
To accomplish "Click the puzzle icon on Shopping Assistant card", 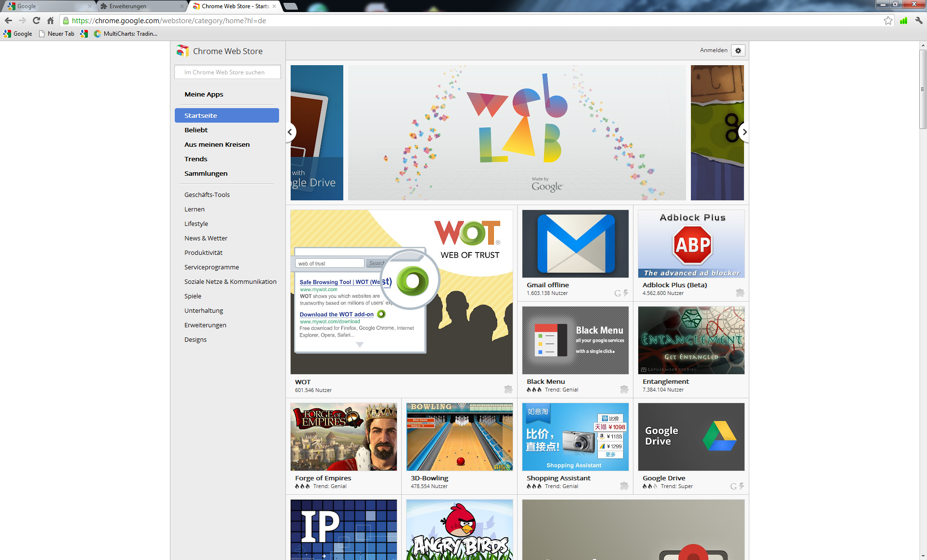I will (624, 486).
